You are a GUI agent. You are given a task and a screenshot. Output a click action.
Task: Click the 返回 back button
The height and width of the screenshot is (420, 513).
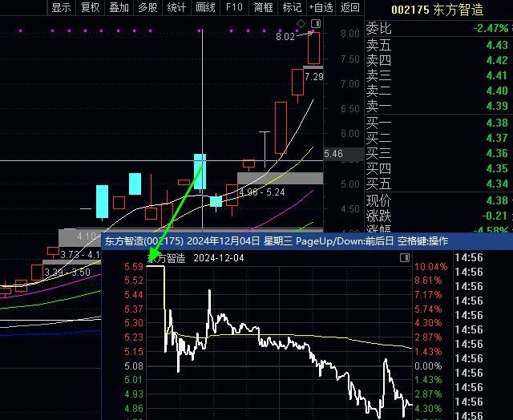click(349, 7)
